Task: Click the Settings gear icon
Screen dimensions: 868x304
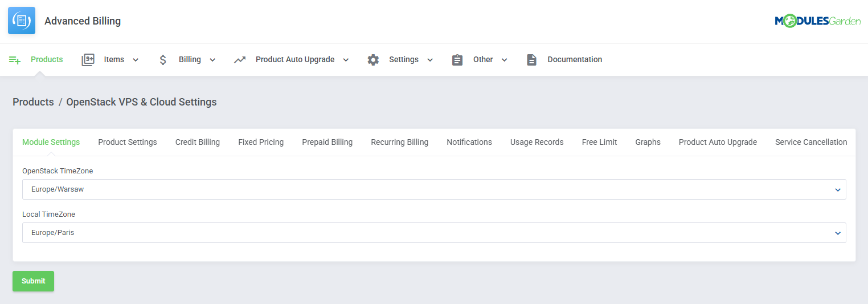Action: tap(373, 60)
